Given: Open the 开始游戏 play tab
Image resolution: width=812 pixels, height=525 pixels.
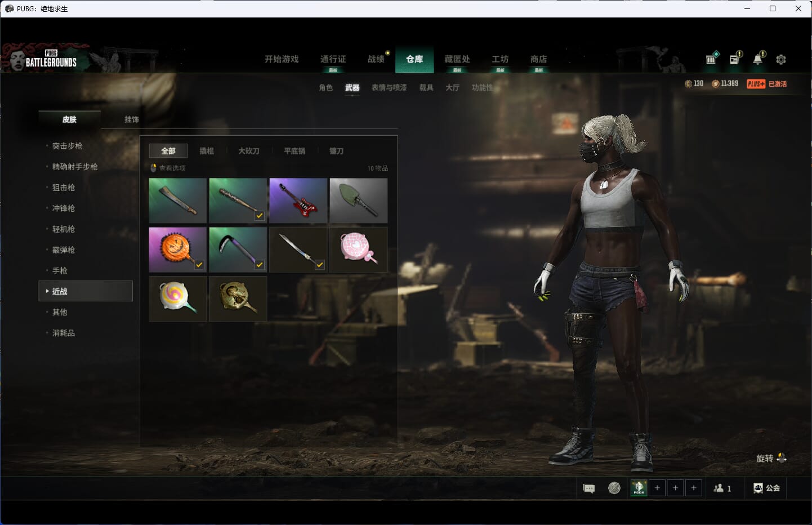Looking at the screenshot, I should point(282,59).
